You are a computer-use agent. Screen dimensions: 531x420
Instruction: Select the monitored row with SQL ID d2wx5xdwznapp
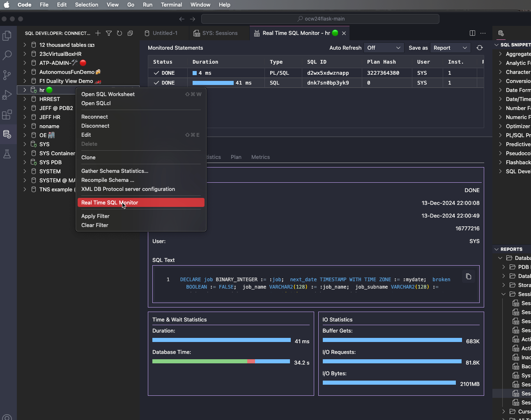point(316,73)
